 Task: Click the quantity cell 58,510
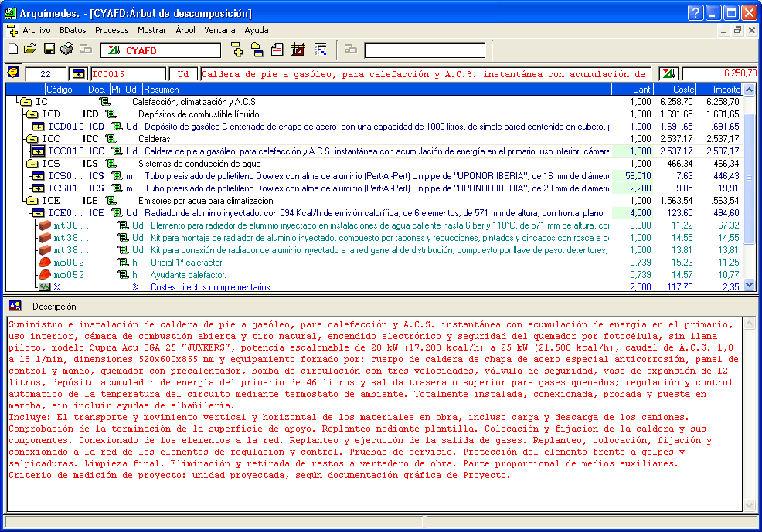(632, 176)
